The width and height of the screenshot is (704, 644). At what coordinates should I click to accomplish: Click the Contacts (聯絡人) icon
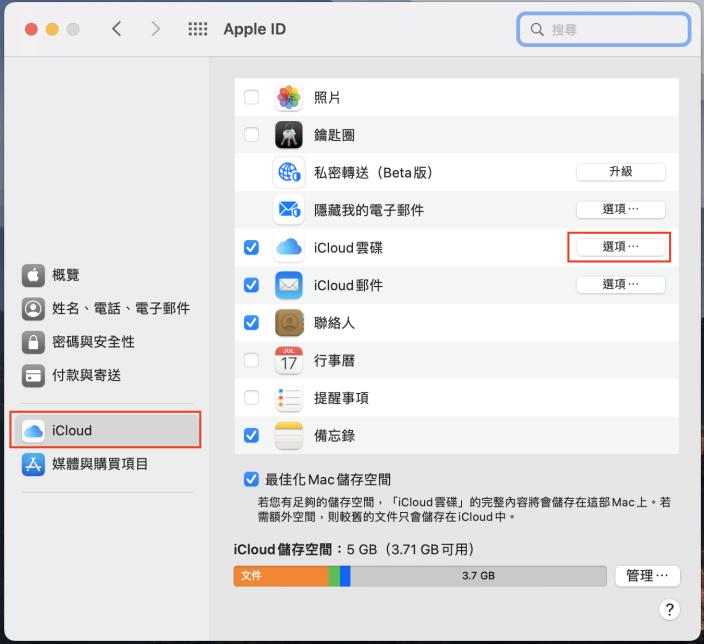click(289, 322)
